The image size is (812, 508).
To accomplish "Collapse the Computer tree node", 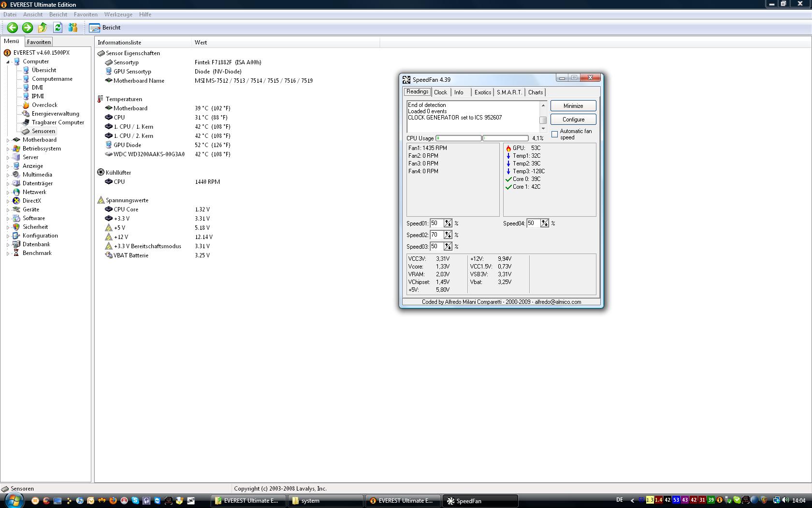I will tap(8, 62).
